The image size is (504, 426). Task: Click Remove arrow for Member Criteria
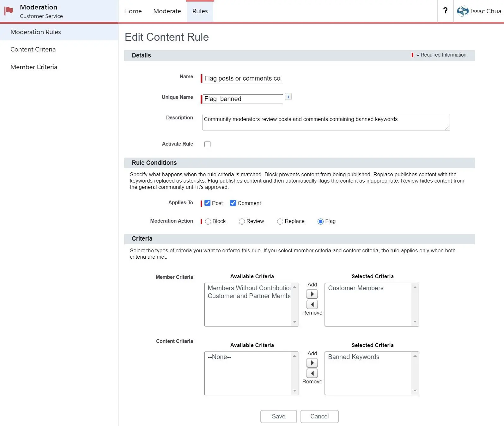(312, 304)
